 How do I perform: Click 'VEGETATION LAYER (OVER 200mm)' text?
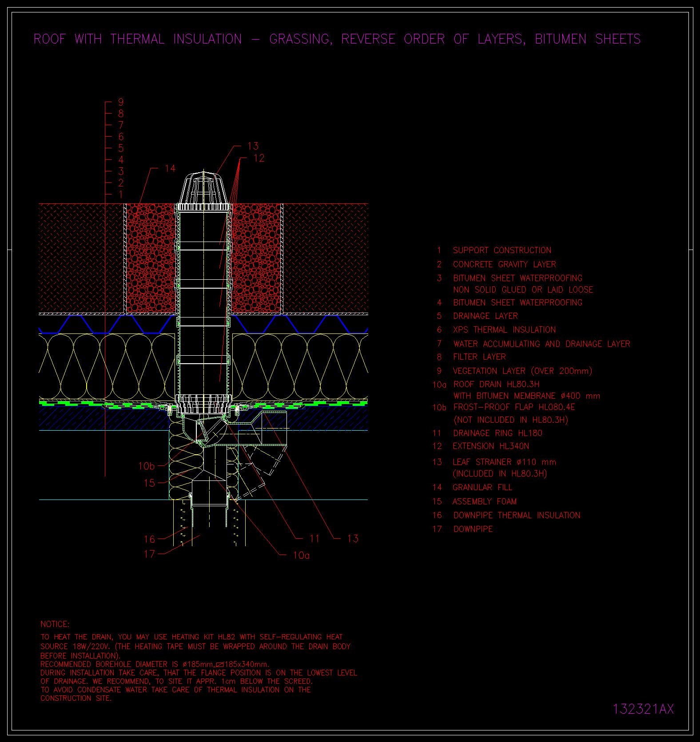coord(522,371)
